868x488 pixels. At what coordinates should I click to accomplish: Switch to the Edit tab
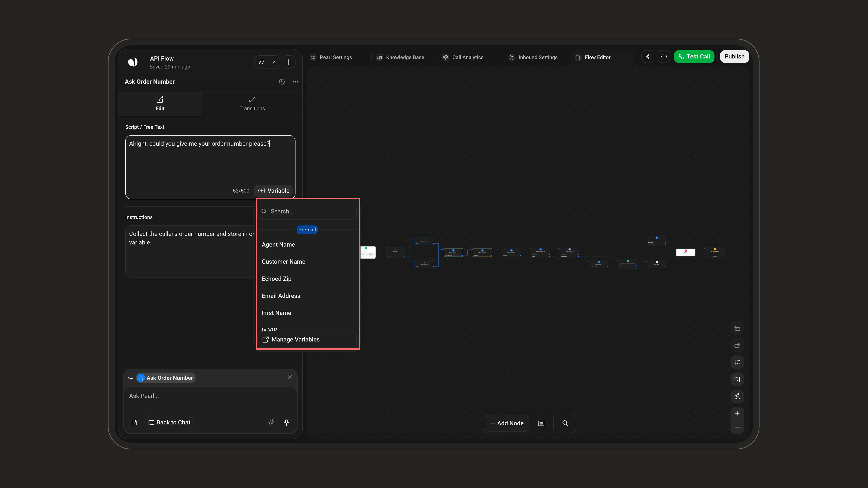coord(160,104)
